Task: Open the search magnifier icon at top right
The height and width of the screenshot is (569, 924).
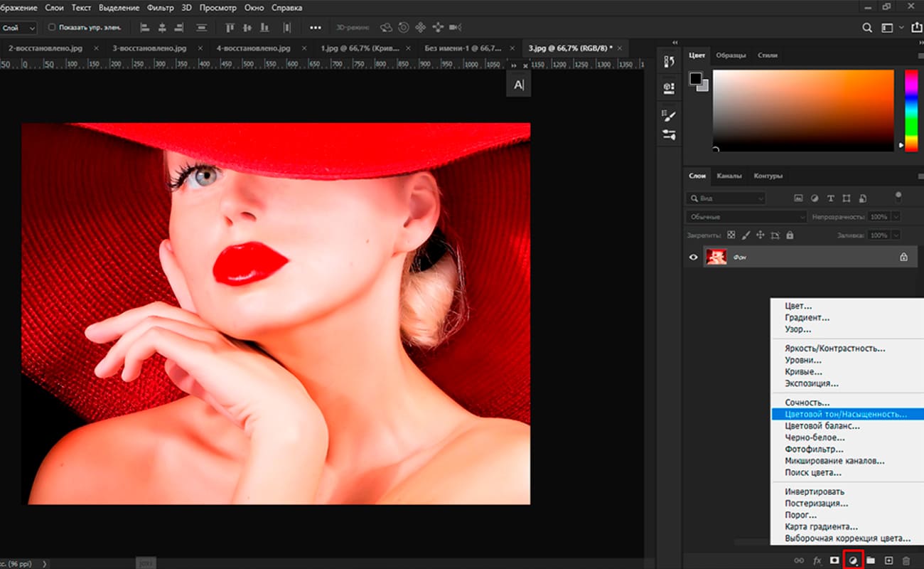Action: pos(867,28)
